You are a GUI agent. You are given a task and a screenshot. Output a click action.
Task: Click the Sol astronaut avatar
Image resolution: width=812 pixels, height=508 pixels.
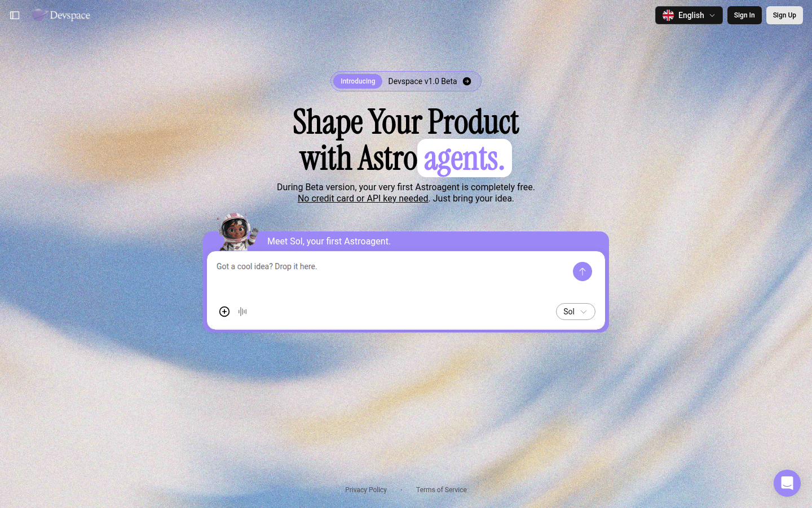tap(236, 231)
